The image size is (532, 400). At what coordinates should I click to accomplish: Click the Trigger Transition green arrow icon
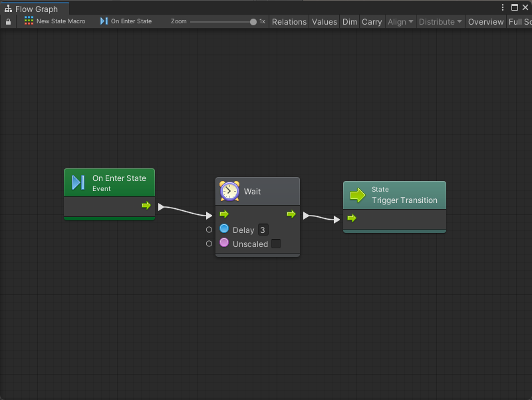(358, 195)
